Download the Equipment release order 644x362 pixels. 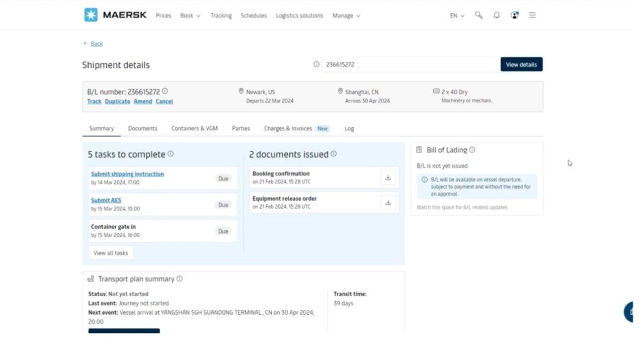click(x=388, y=203)
